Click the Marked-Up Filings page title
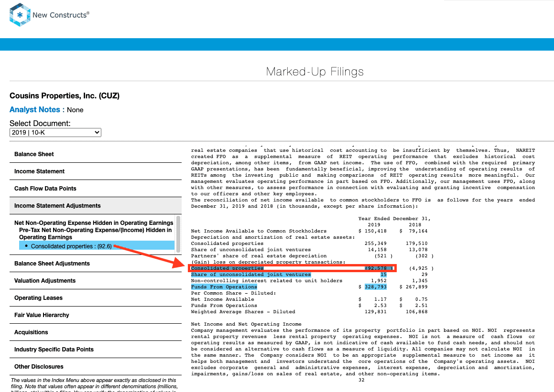554x392 pixels. [315, 72]
